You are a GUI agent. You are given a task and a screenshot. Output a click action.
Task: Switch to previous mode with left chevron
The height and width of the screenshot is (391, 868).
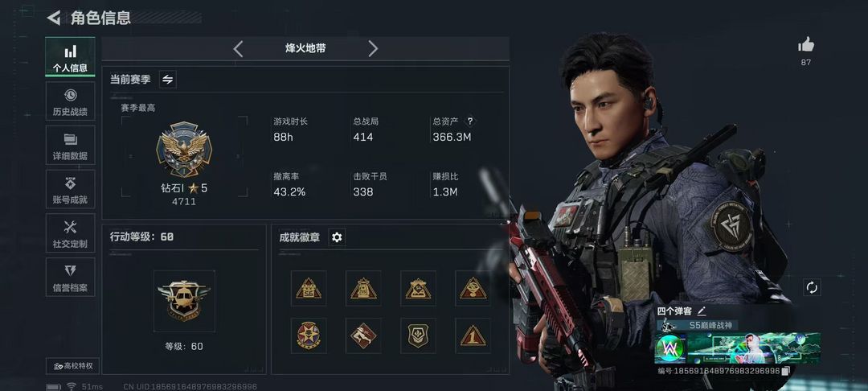pyautogui.click(x=238, y=49)
